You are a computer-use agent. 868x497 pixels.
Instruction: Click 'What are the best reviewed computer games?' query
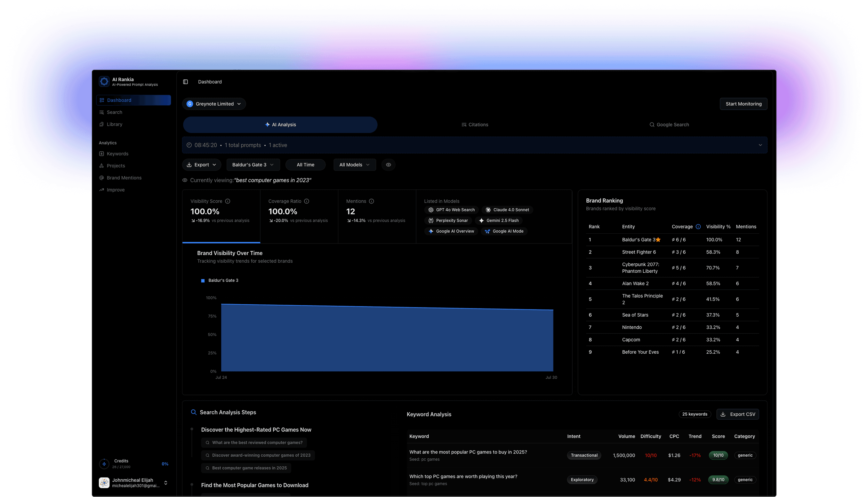coord(253,442)
